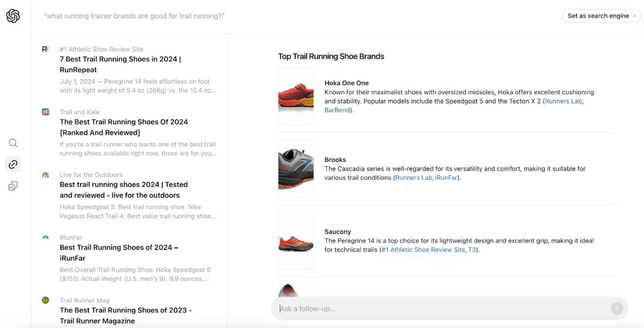Click the Trail and Kale source label

tap(79, 112)
